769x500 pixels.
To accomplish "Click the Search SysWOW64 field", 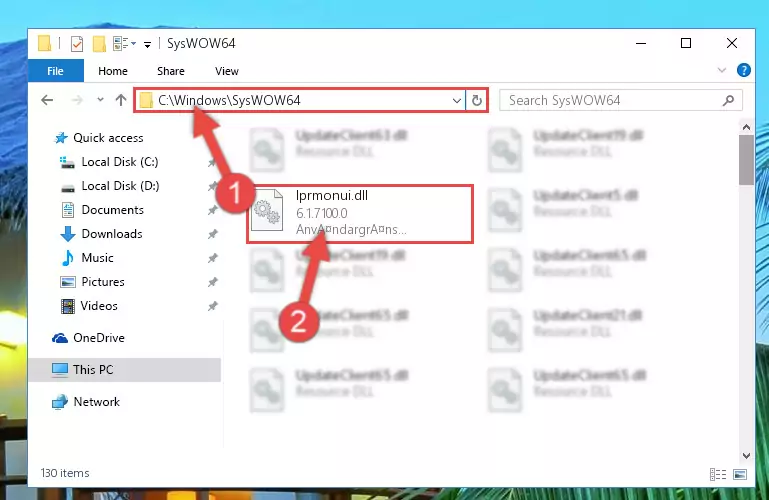I will 620,100.
